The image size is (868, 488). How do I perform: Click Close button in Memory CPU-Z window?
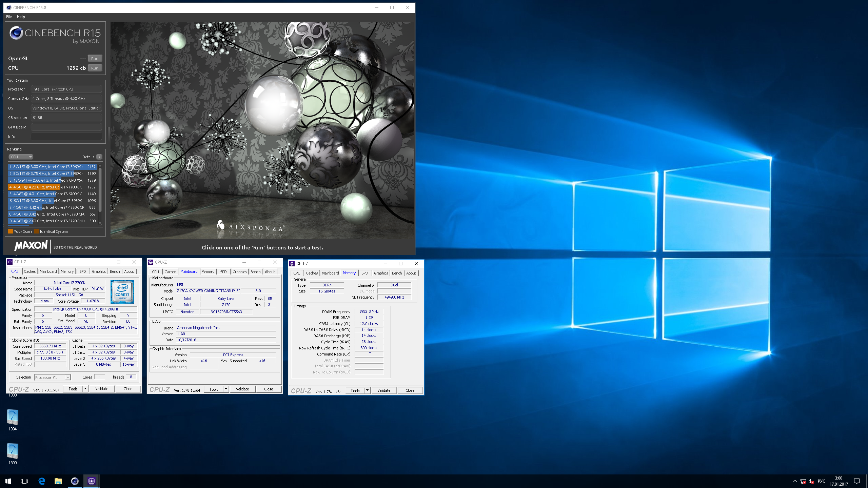click(410, 390)
